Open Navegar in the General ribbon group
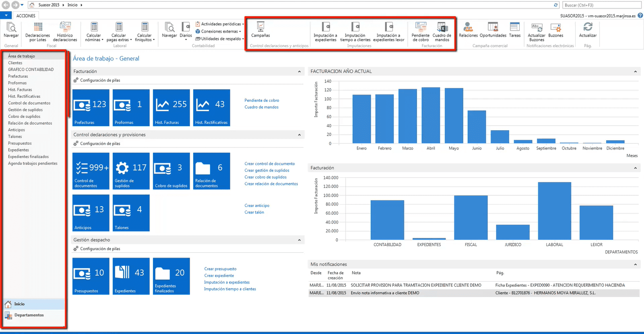 click(x=11, y=30)
